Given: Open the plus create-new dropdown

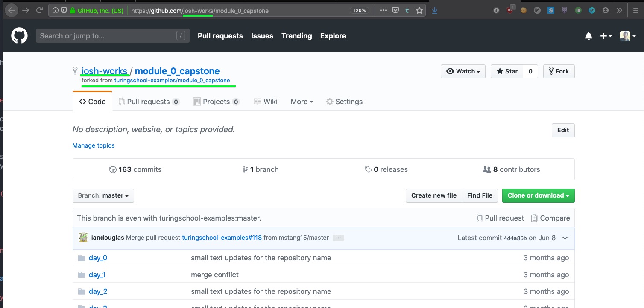Looking at the screenshot, I should coord(606,36).
